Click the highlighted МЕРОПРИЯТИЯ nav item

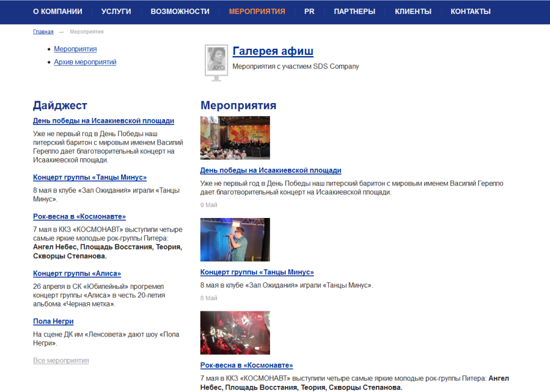pos(257,12)
